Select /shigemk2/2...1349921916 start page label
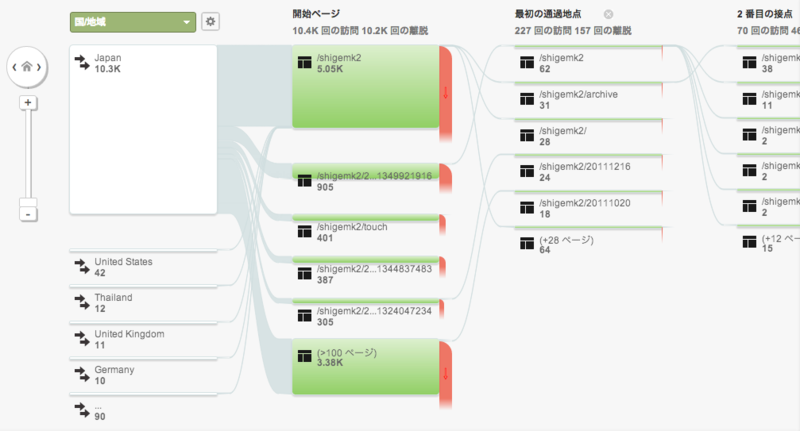The image size is (800, 431). [374, 176]
